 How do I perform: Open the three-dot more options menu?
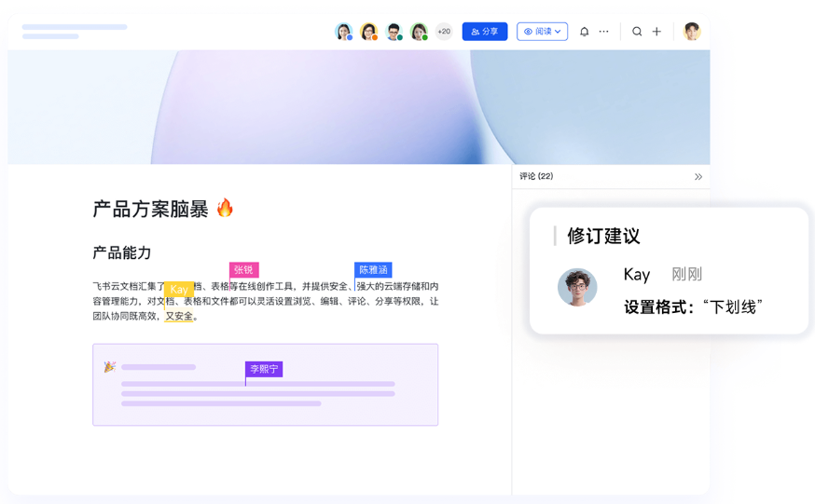[x=603, y=32]
